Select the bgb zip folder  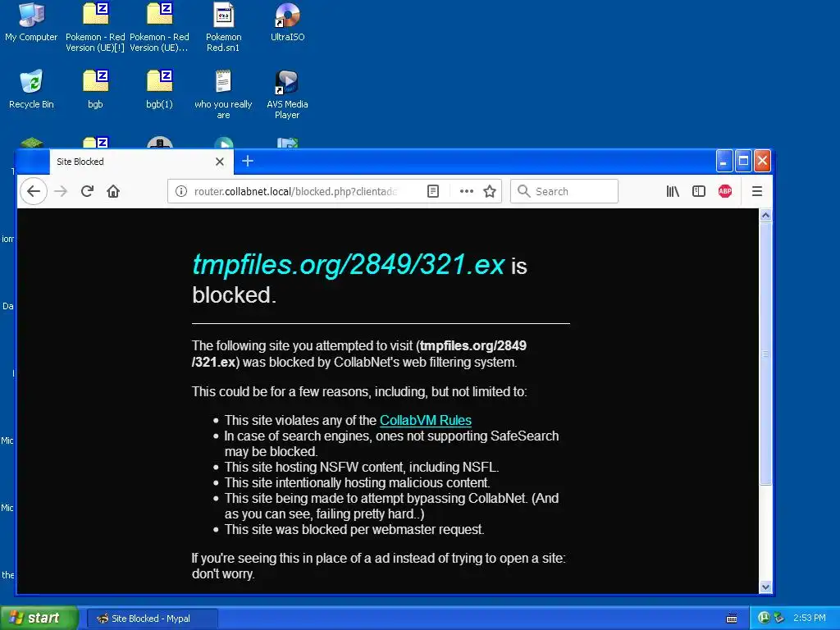point(95,89)
